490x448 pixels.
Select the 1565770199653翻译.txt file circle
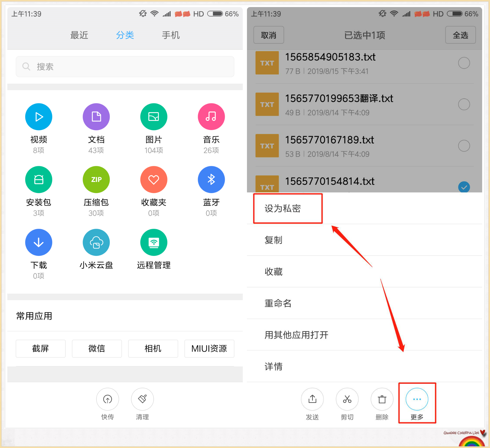464,104
